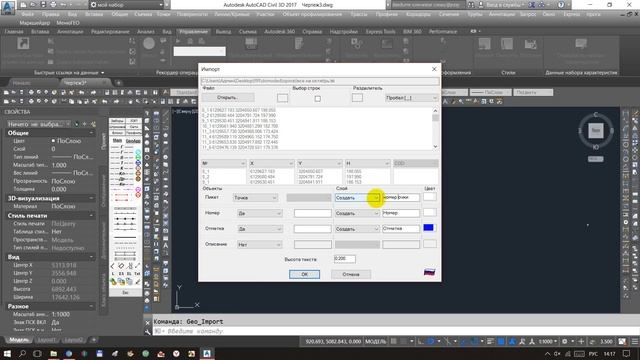The height and width of the screenshot is (360, 640).
Task: Click the МОДЕЛЬ space button in status bar
Action: (376, 341)
